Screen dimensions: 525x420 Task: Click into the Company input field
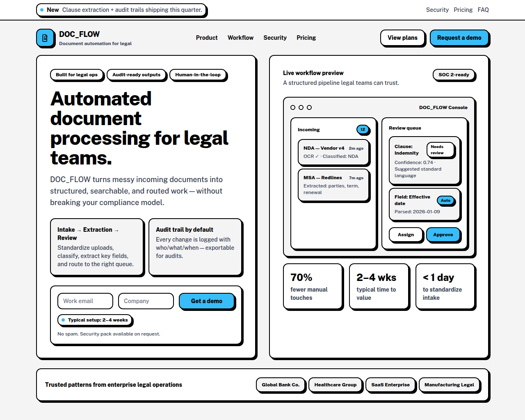tap(146, 301)
